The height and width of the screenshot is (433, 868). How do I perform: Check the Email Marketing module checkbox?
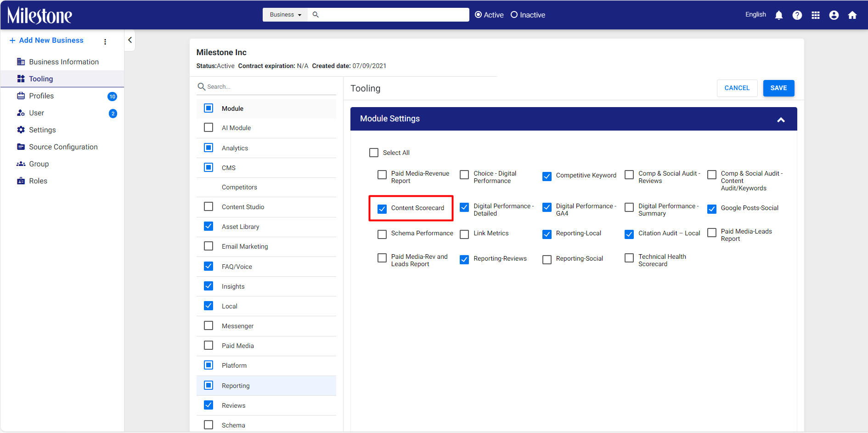[x=209, y=246]
